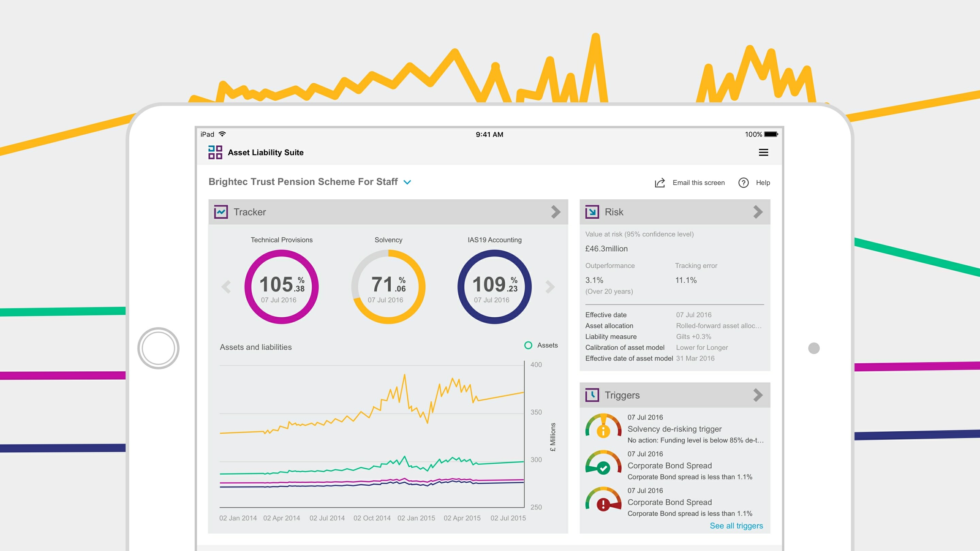Screen dimensions: 980x551
Task: Click the Solvency de-risking warning gauge icon
Action: (x=603, y=427)
